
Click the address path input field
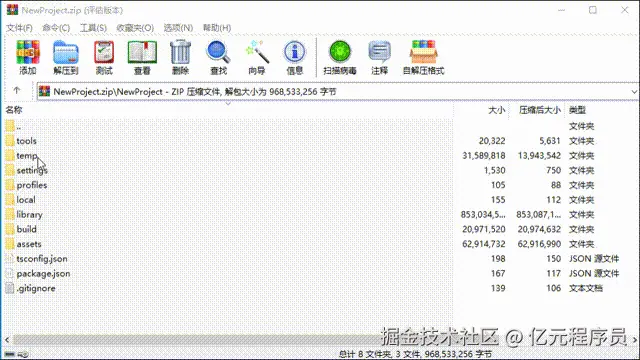337,91
